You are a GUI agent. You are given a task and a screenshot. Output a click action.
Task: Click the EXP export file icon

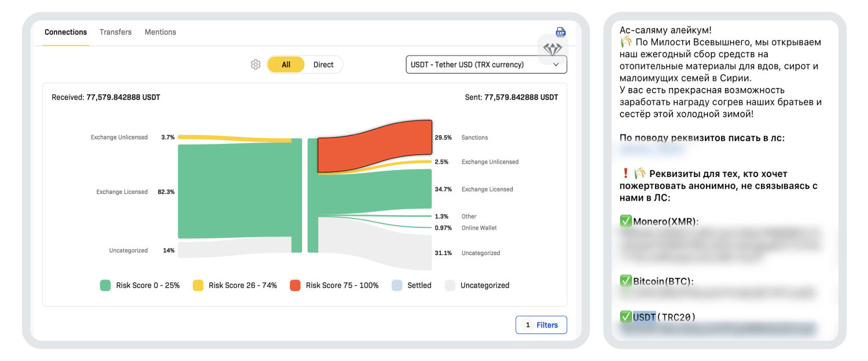[560, 32]
